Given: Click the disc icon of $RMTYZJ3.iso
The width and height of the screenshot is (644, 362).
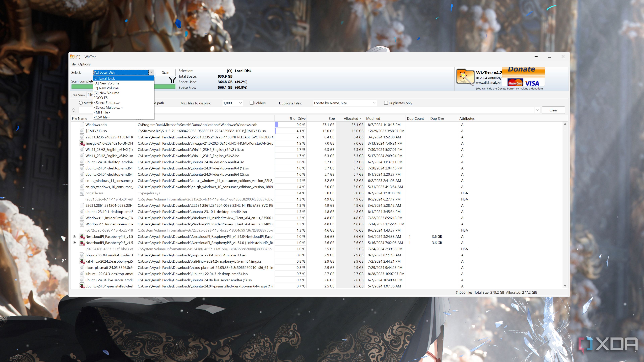Looking at the screenshot, I should pos(82,131).
